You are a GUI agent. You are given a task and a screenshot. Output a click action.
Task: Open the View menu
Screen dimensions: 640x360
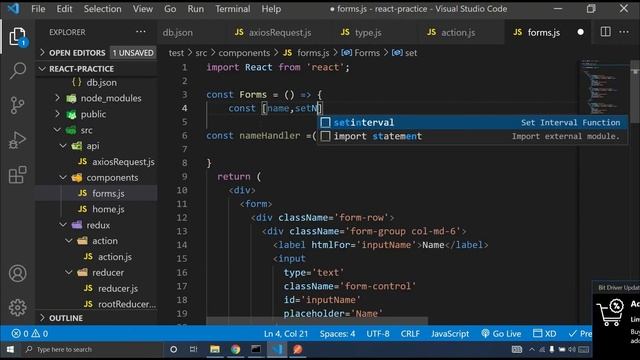tap(142, 9)
